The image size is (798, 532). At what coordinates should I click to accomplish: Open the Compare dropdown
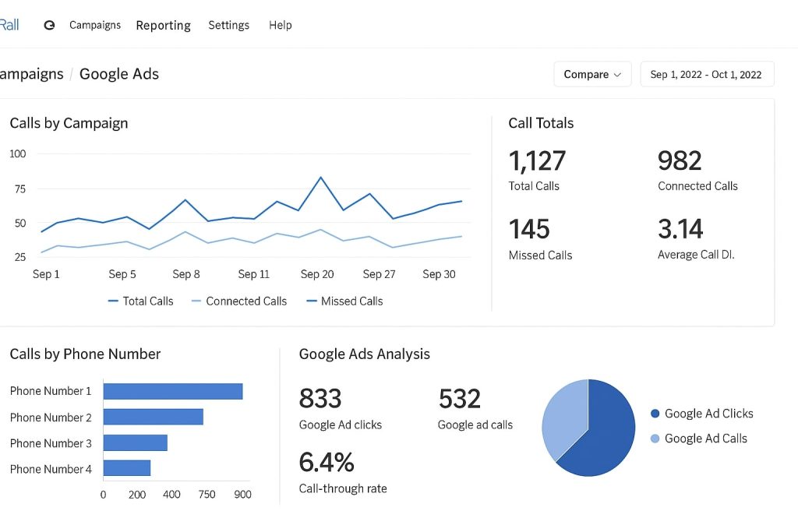pyautogui.click(x=592, y=74)
